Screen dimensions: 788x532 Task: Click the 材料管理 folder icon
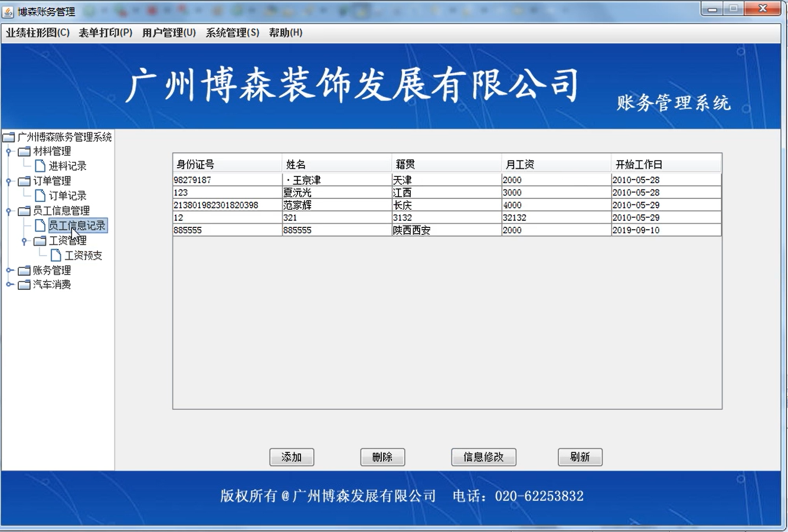tap(24, 152)
